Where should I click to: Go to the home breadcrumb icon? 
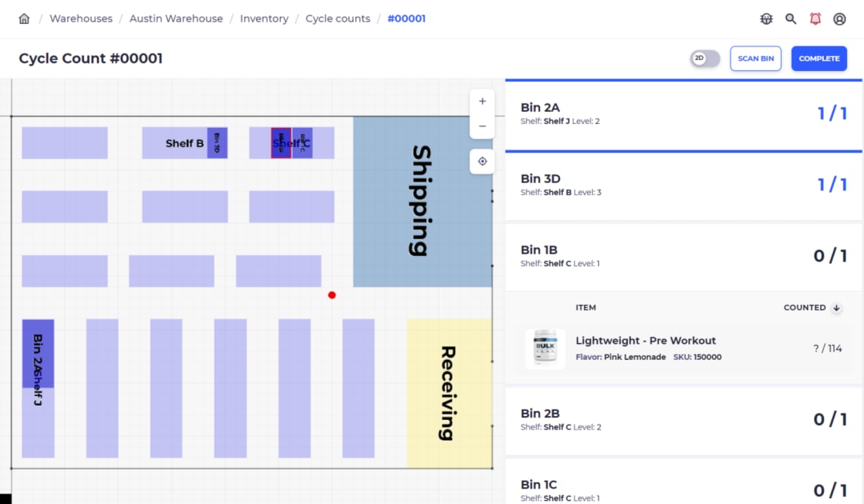pos(24,18)
